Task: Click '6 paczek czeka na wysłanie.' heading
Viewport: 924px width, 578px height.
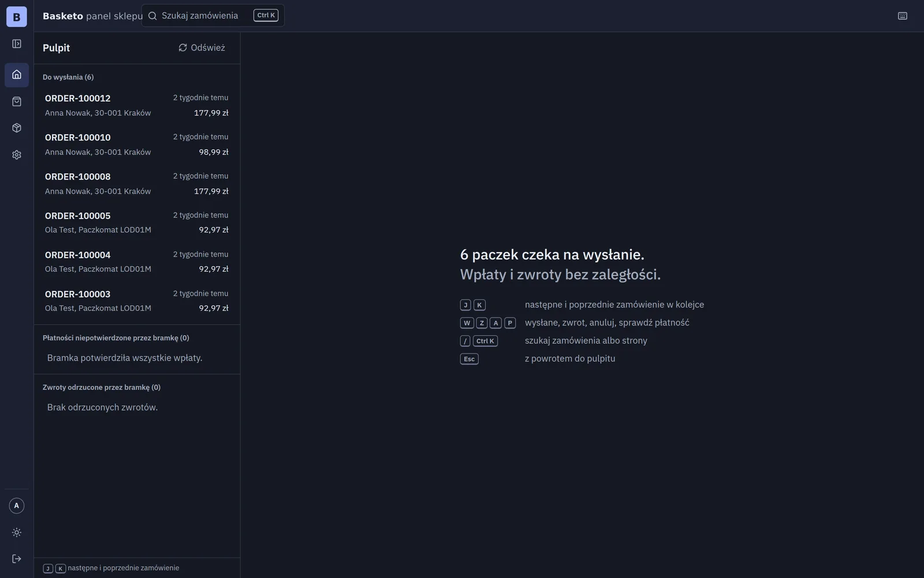Action: [x=552, y=254]
